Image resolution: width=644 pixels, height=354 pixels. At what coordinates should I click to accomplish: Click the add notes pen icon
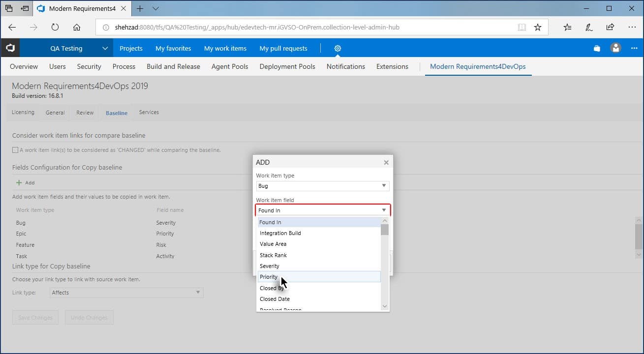point(589,28)
